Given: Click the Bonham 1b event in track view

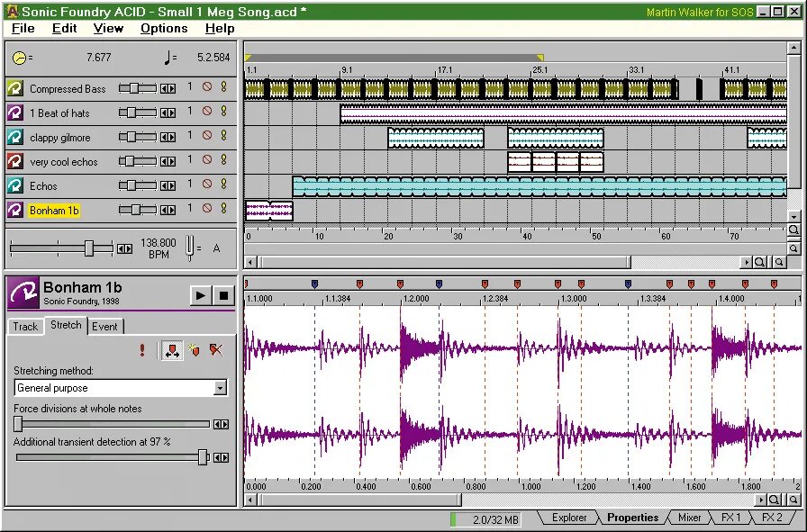Looking at the screenshot, I should (268, 211).
